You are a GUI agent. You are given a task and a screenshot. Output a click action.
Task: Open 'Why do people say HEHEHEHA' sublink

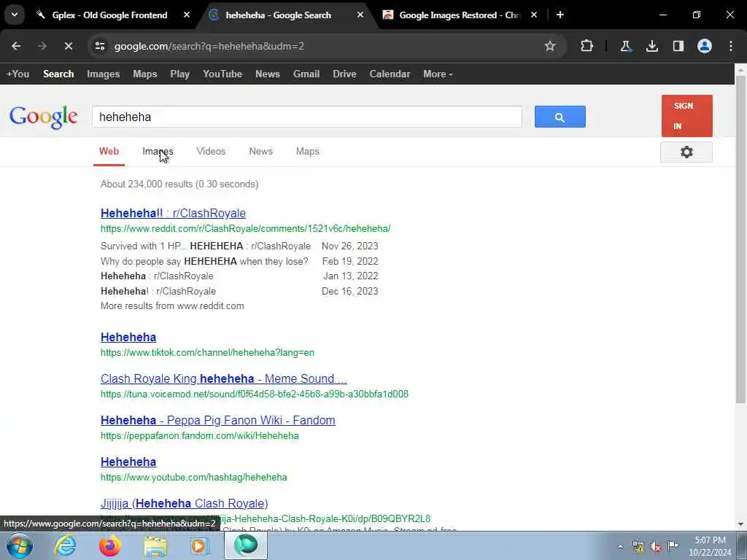click(204, 262)
